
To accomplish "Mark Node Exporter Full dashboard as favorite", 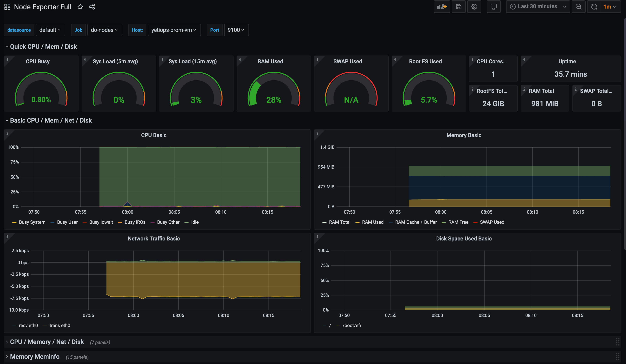I will click(80, 7).
